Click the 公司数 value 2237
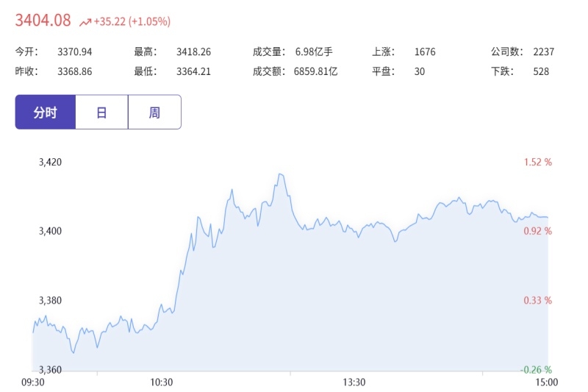588x392 pixels. click(x=544, y=51)
